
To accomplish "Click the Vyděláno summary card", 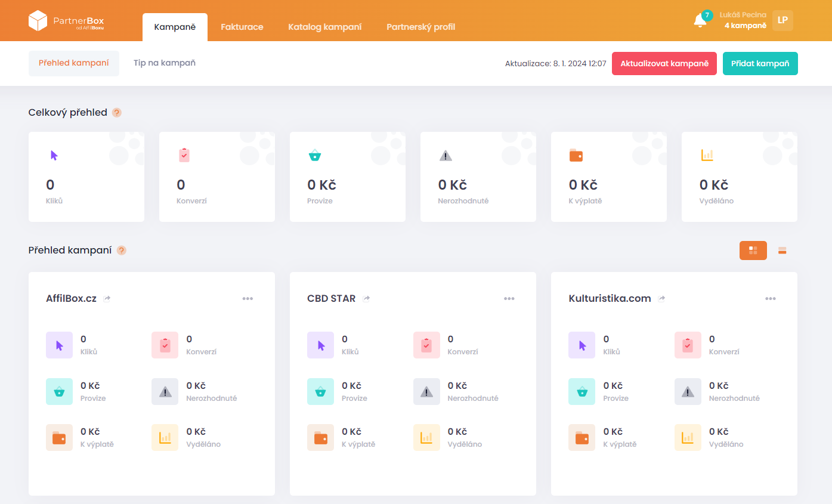I will (739, 177).
